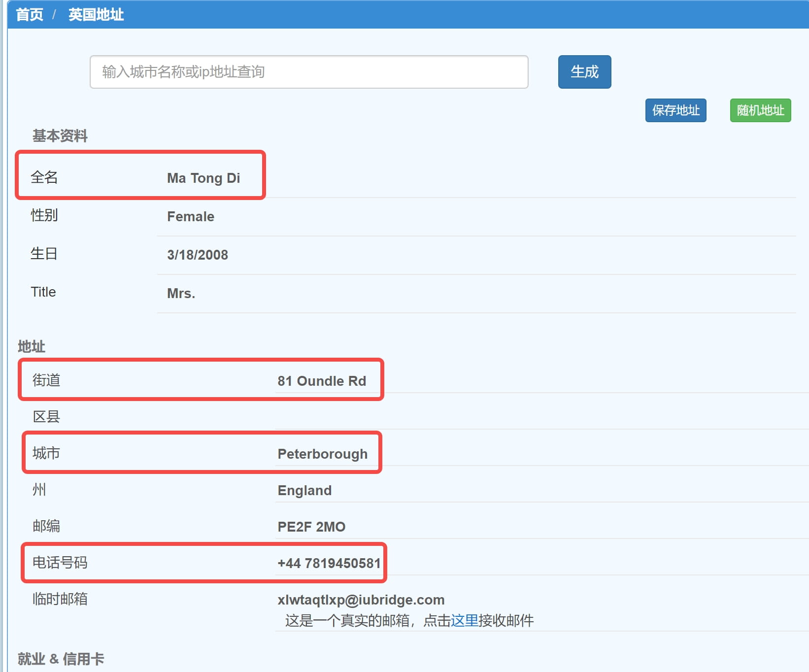Select the temporary email xlwtaqtlxp@iubridge.com
Viewport: 809px width, 672px height.
click(361, 600)
